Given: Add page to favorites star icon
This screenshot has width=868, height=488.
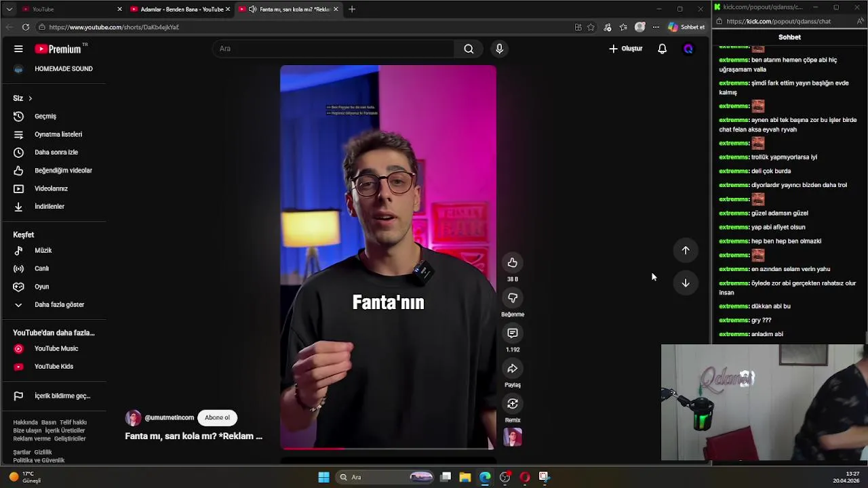Looking at the screenshot, I should pyautogui.click(x=591, y=27).
